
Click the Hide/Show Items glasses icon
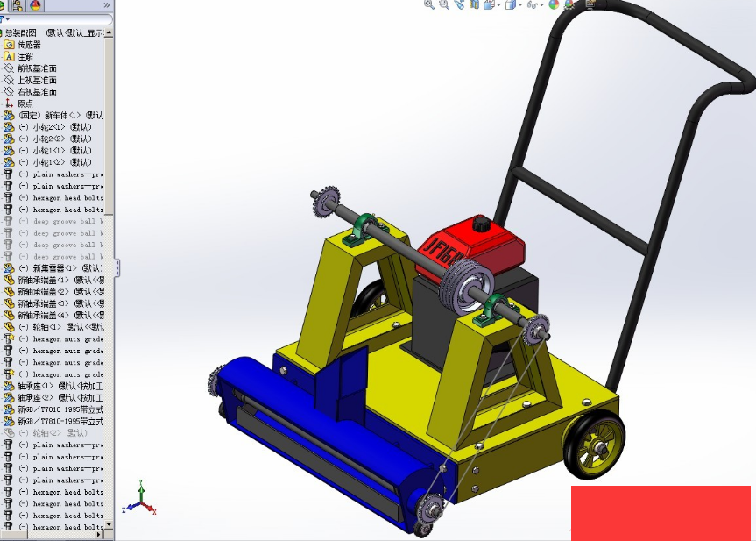point(533,5)
